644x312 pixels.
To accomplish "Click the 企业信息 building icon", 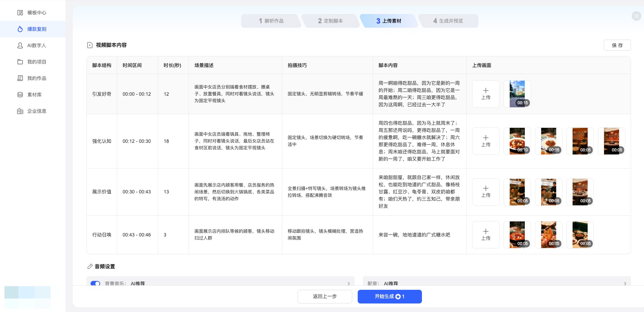I will click(x=20, y=111).
